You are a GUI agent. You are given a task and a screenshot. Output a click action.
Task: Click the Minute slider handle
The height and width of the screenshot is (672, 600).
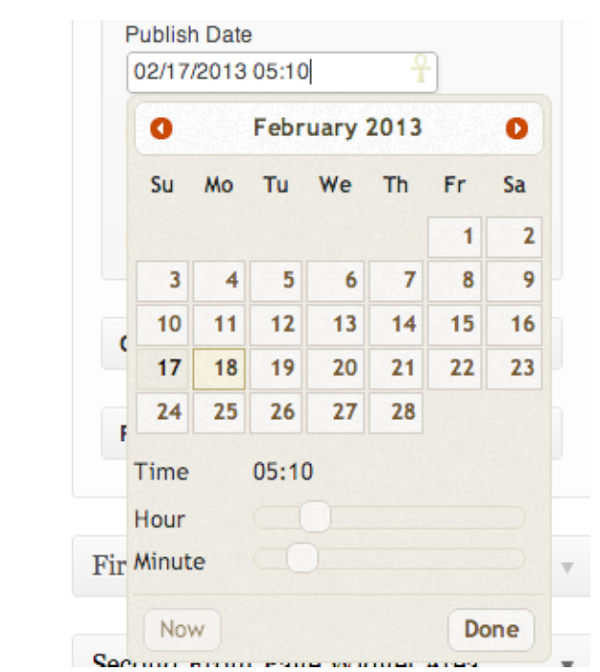(303, 558)
